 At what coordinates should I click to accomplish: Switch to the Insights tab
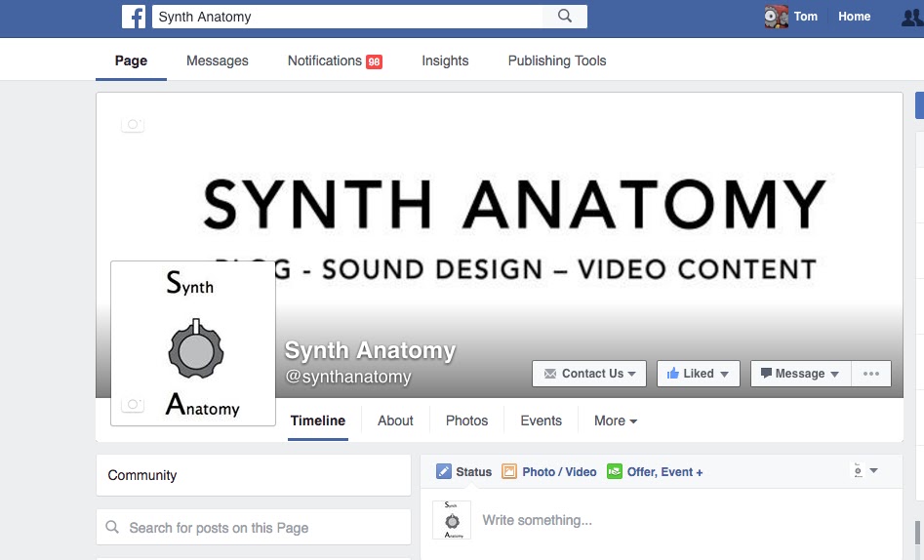(x=445, y=60)
